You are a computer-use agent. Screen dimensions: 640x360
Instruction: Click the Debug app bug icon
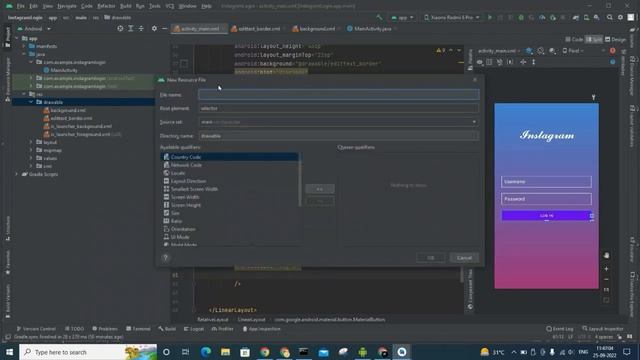pos(521,18)
